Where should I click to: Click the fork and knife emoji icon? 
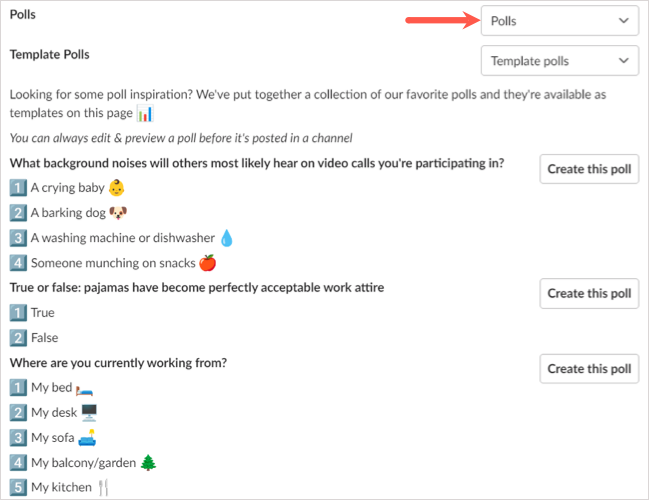(x=103, y=487)
